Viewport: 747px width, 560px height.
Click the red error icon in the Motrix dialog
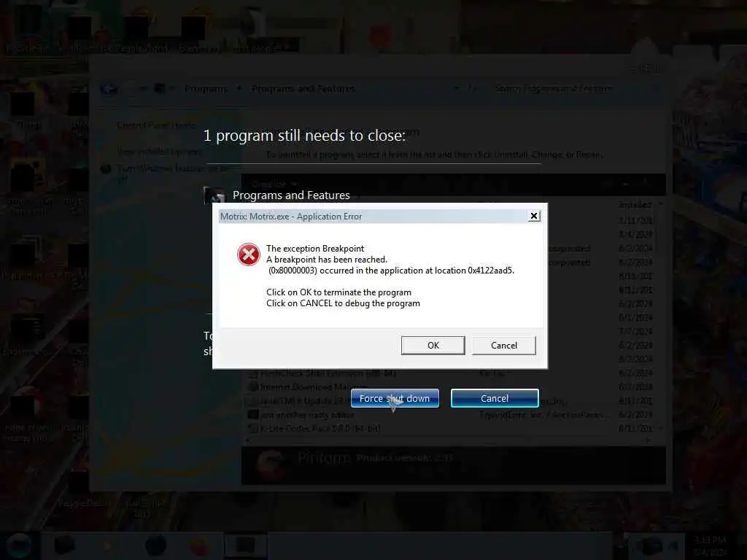(x=249, y=254)
